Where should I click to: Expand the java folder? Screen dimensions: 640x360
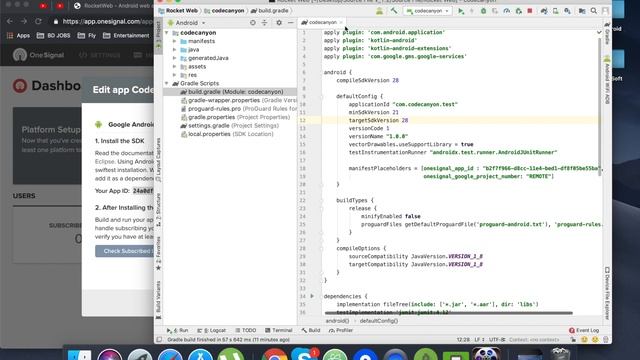(x=175, y=49)
